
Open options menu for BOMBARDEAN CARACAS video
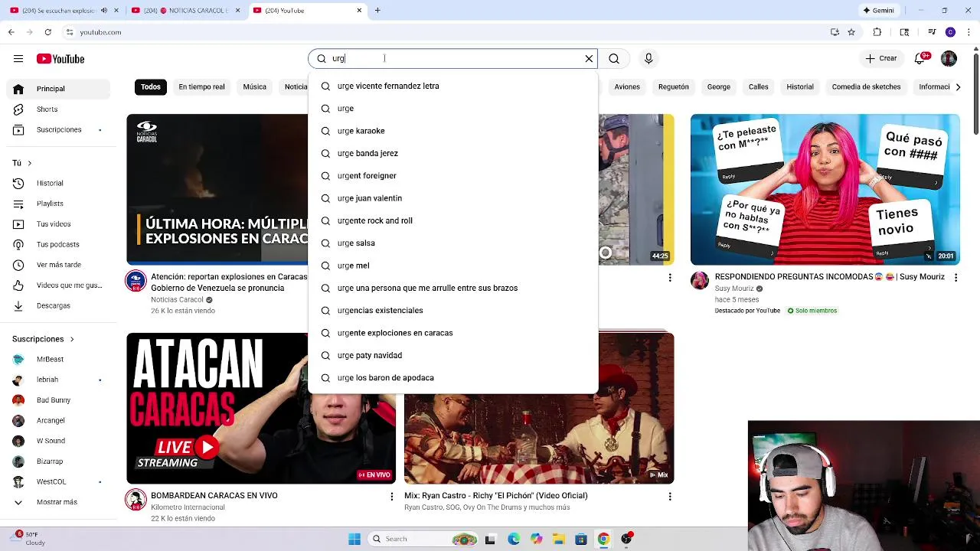click(392, 497)
